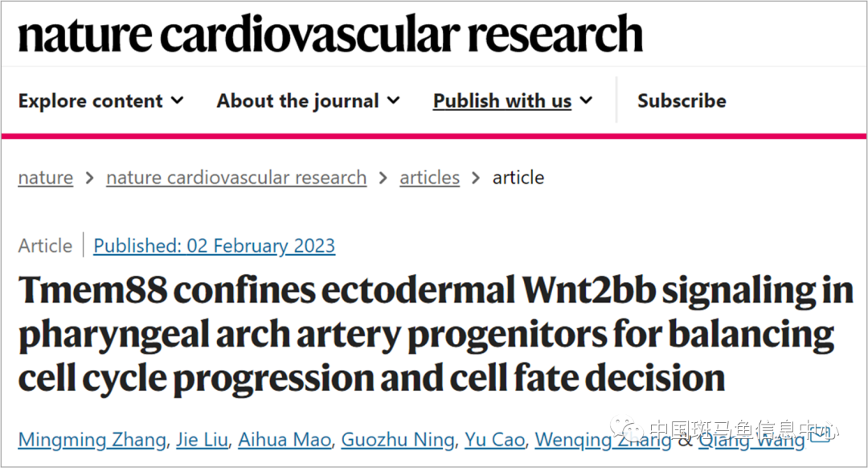Click the WeChat watermark logo icon

pyautogui.click(x=627, y=429)
